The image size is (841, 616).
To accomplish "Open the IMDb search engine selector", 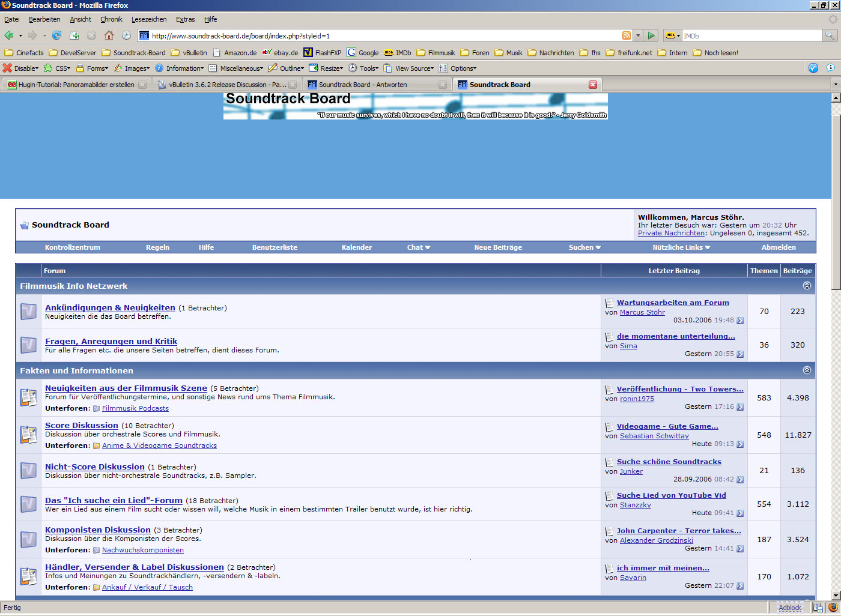I will 672,36.
